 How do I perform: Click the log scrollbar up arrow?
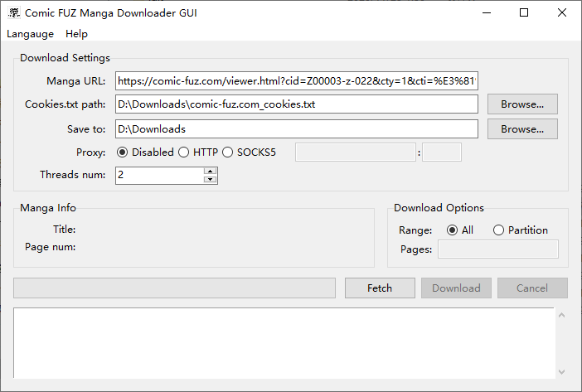tap(561, 315)
